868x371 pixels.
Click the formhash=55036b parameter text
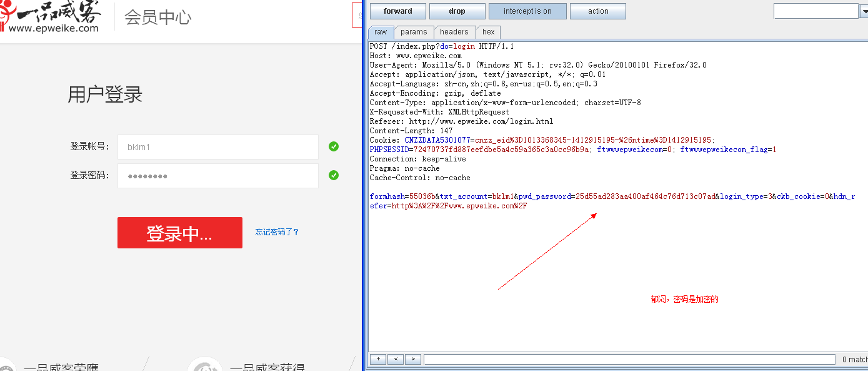tap(402, 196)
